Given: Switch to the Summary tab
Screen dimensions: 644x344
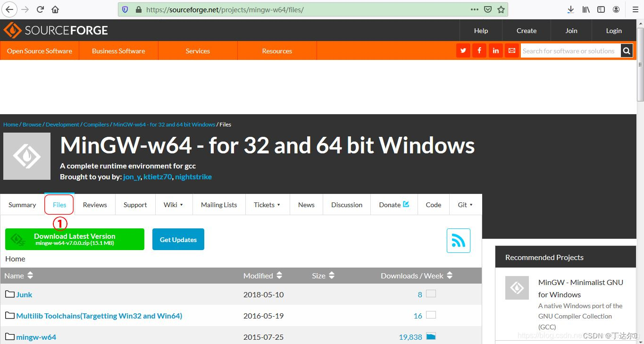Looking at the screenshot, I should (x=22, y=205).
